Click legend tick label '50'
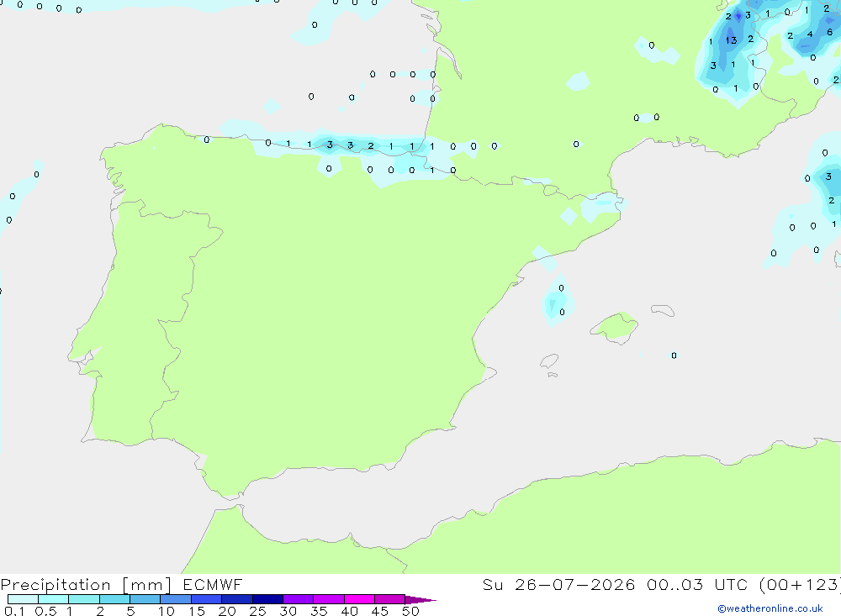The width and height of the screenshot is (841, 616). point(410,611)
